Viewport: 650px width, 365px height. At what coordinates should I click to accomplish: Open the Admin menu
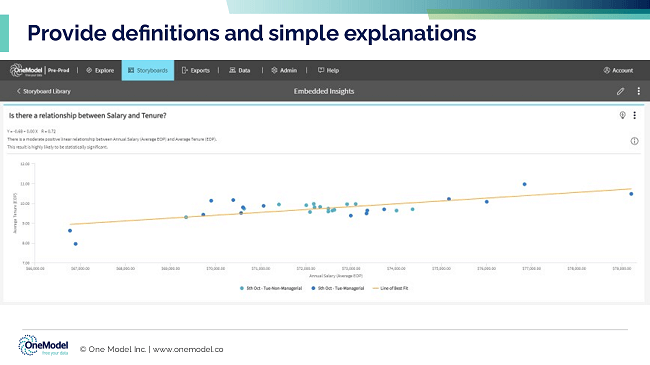pos(284,71)
